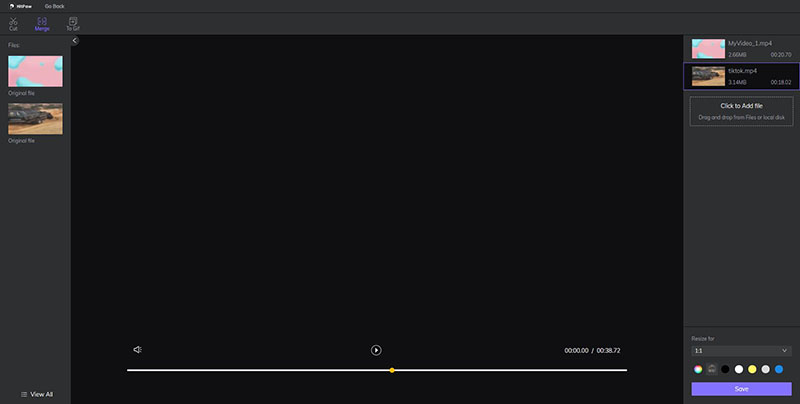Collapse the Files sidebar with the arrow

(x=74, y=41)
